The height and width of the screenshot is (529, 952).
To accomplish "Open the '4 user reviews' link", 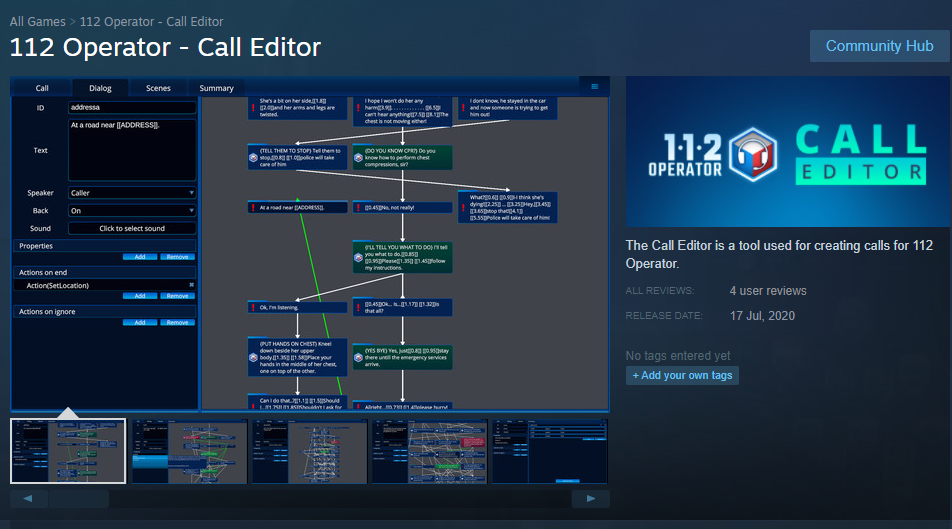I will coord(768,291).
